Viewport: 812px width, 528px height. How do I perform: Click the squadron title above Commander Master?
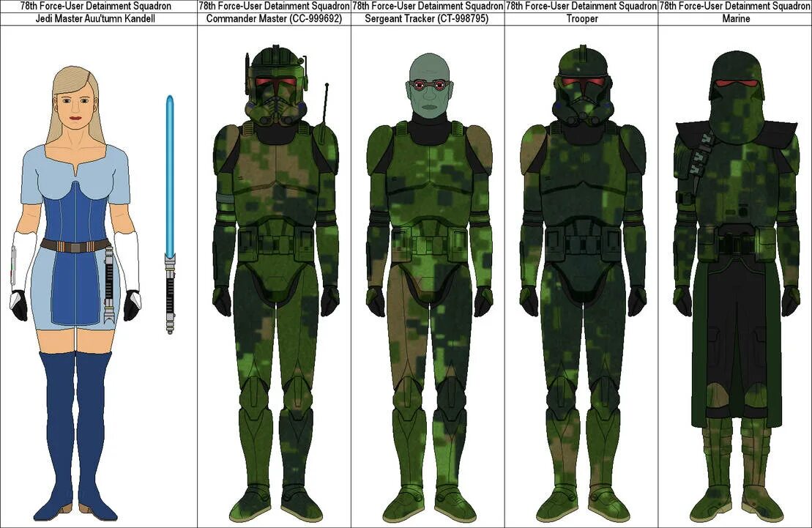click(x=274, y=6)
